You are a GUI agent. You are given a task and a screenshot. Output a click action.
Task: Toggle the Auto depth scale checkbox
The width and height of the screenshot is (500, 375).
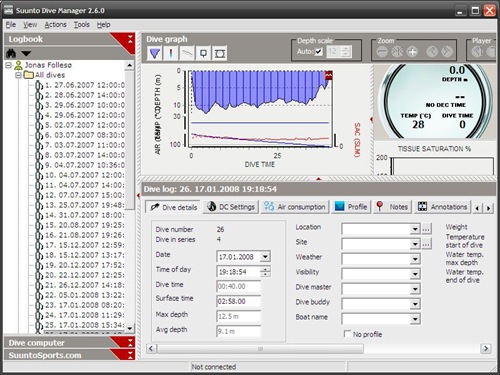[319, 52]
